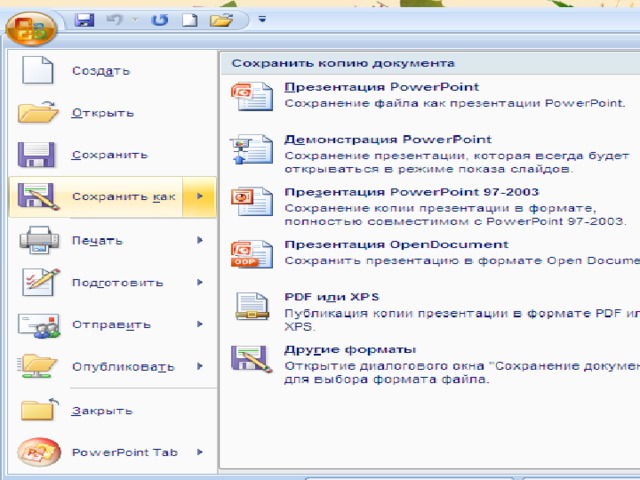The image size is (640, 480).
Task: Click the Другие форматы floppy icon
Action: [x=251, y=359]
